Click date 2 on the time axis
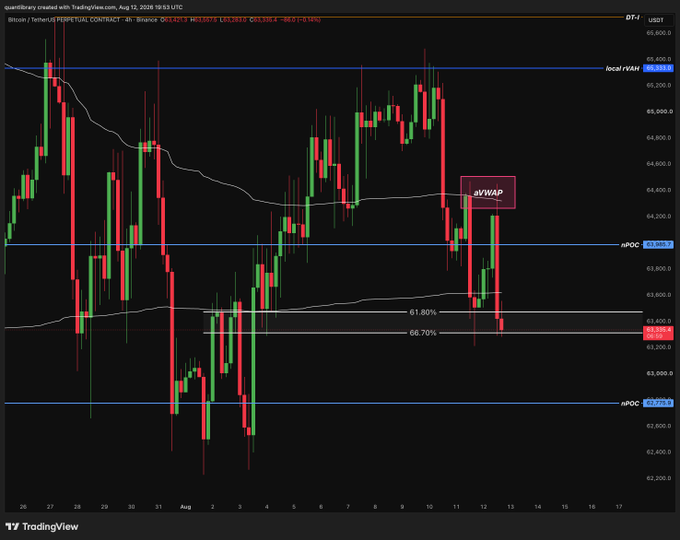The image size is (680, 540). tap(212, 507)
